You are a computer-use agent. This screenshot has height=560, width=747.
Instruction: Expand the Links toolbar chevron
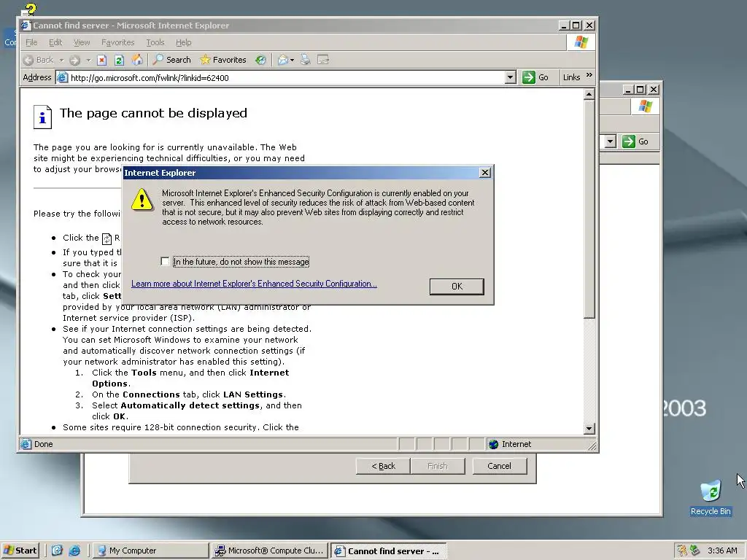(589, 75)
